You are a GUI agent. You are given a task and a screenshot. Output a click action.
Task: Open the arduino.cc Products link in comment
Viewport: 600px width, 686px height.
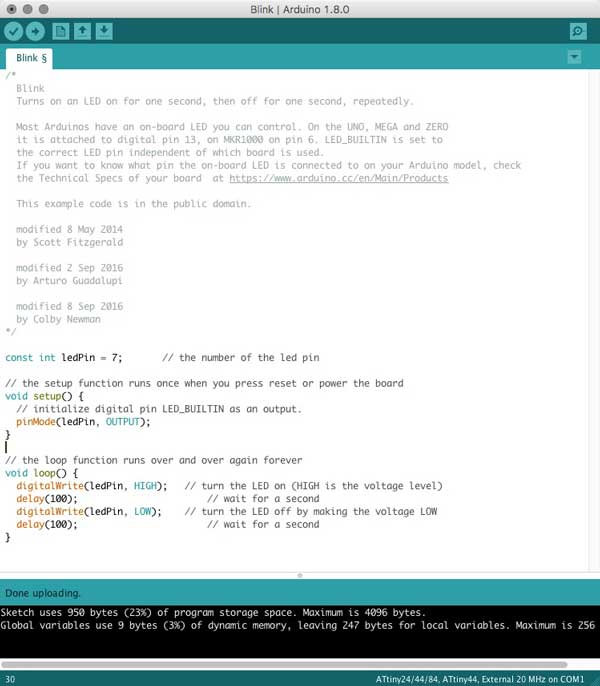pos(339,178)
